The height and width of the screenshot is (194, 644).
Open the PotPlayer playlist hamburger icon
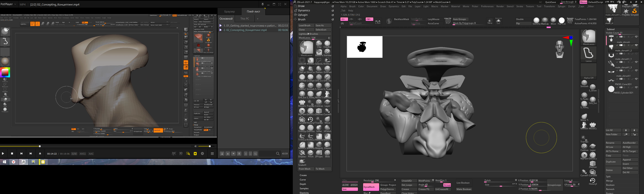pos(212,154)
